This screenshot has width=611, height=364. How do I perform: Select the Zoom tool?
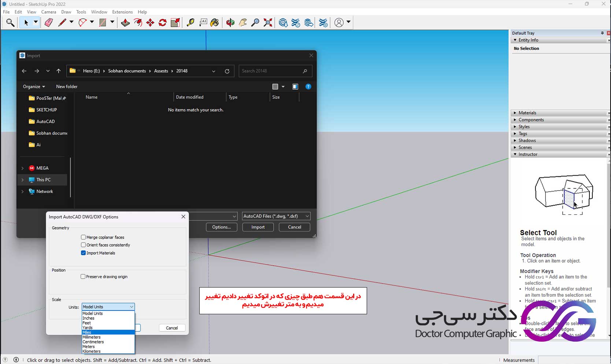point(255,23)
